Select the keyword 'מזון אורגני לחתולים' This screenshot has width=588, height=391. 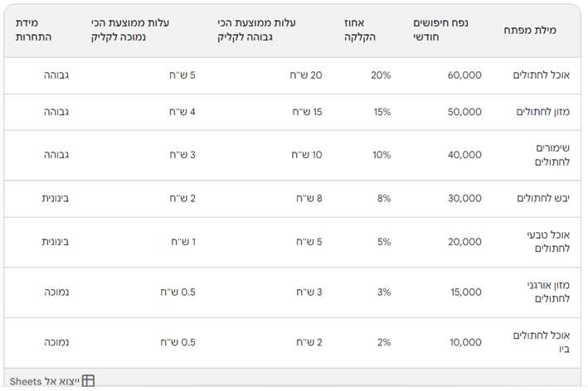pos(548,292)
